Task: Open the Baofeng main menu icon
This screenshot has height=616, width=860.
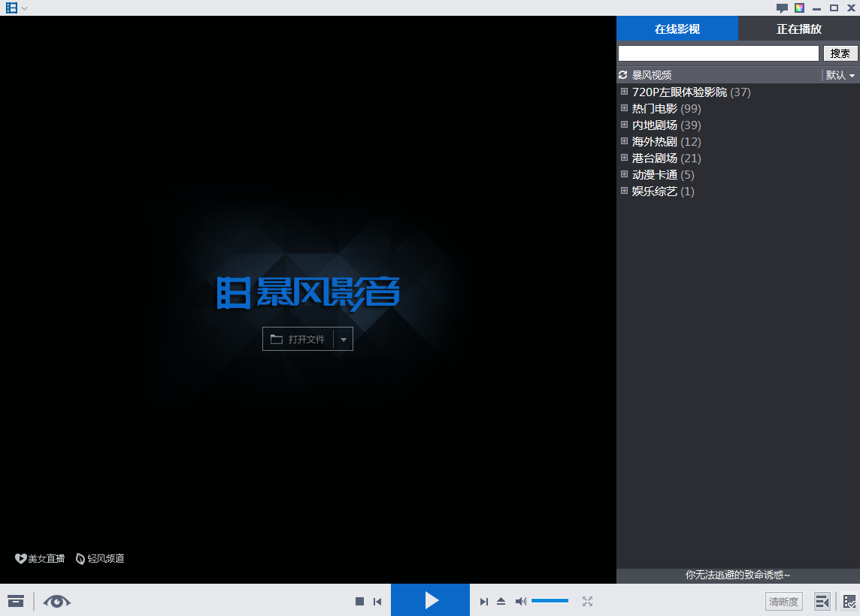Action: coord(11,8)
